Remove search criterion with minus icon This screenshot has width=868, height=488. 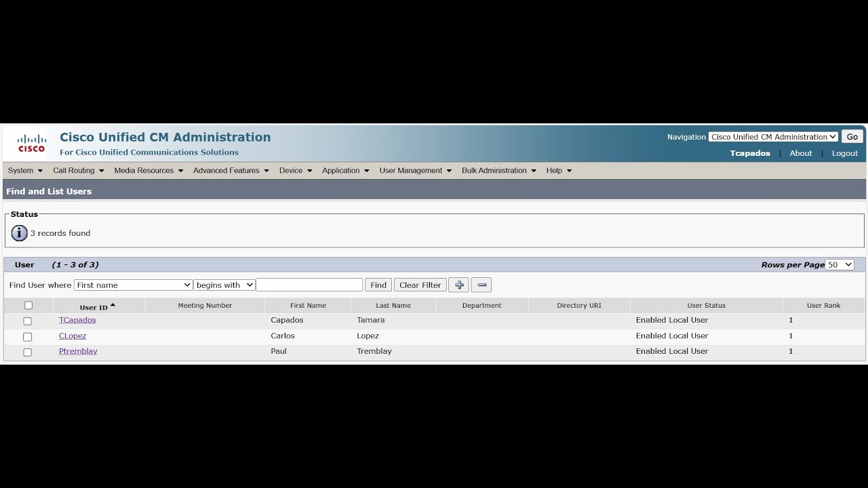pyautogui.click(x=481, y=285)
